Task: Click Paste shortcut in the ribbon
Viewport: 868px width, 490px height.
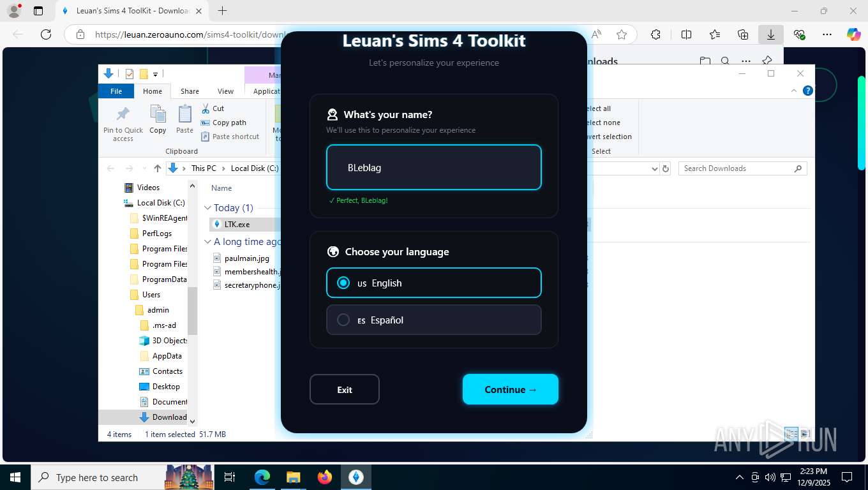Action: point(230,137)
